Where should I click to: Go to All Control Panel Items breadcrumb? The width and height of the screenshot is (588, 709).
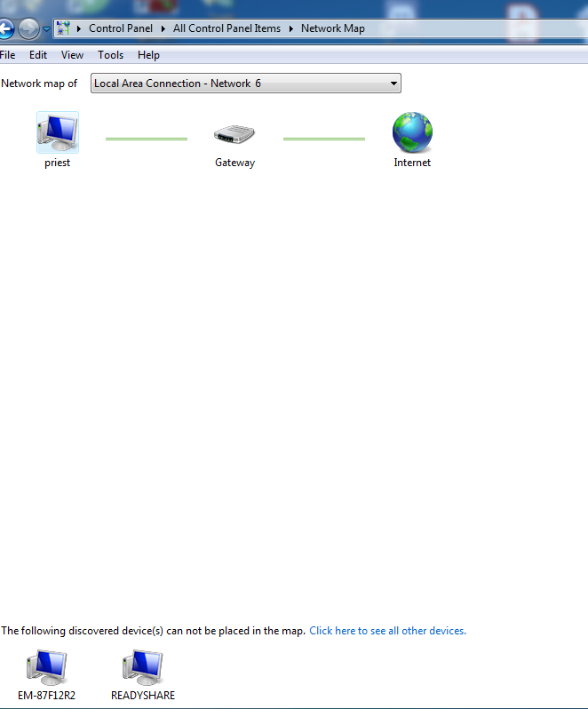226,28
